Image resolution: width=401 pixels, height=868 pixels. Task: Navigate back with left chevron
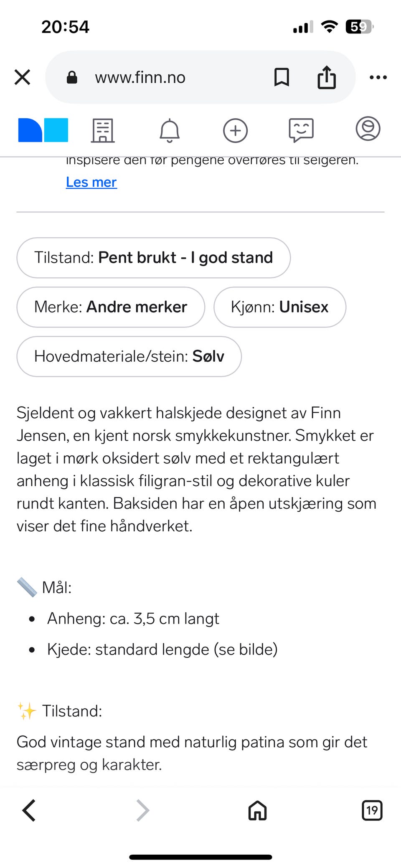(x=29, y=810)
